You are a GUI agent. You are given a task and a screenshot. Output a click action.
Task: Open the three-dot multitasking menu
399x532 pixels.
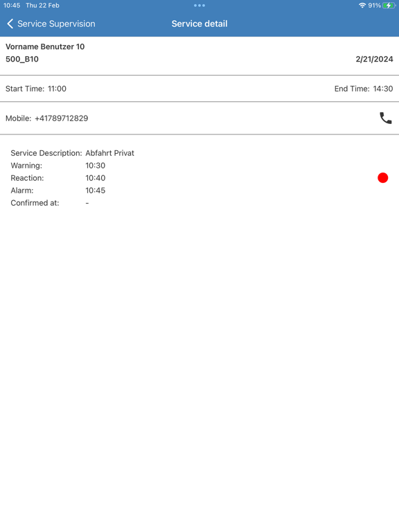199,6
